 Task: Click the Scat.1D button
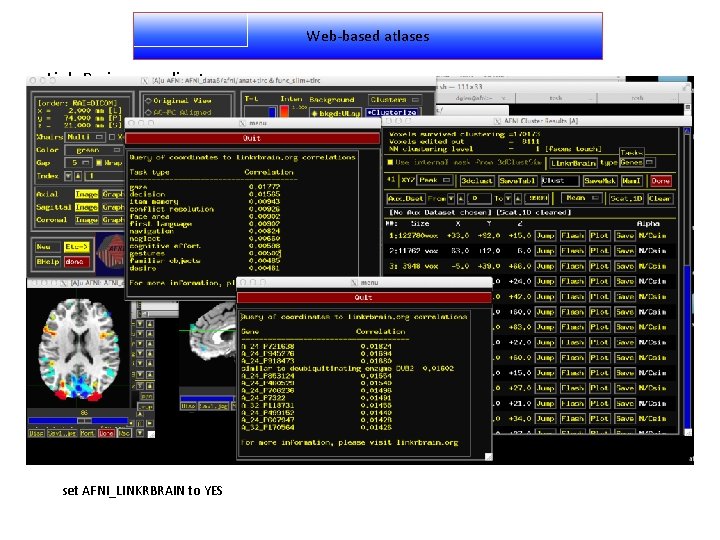626,198
